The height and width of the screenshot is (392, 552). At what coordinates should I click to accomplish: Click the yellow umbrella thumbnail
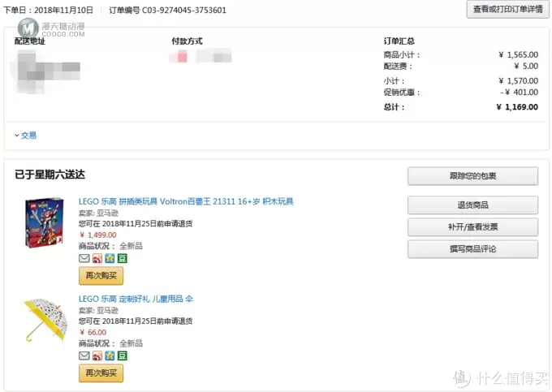(x=45, y=320)
